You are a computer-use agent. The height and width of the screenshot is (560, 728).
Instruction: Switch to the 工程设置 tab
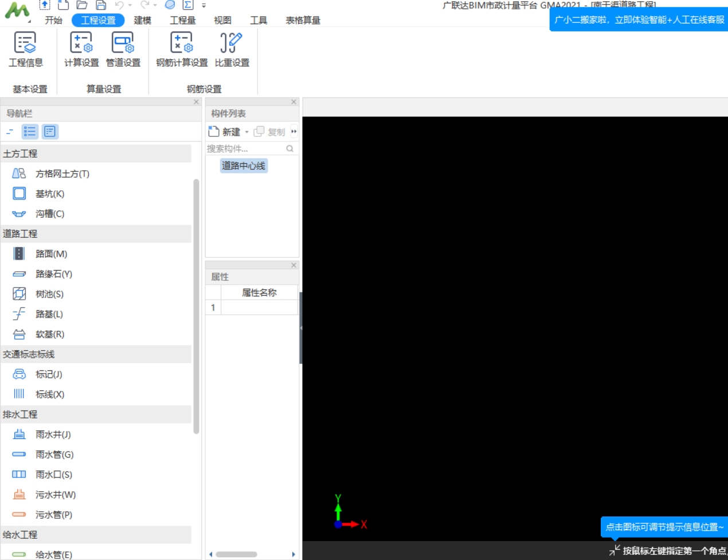(98, 20)
